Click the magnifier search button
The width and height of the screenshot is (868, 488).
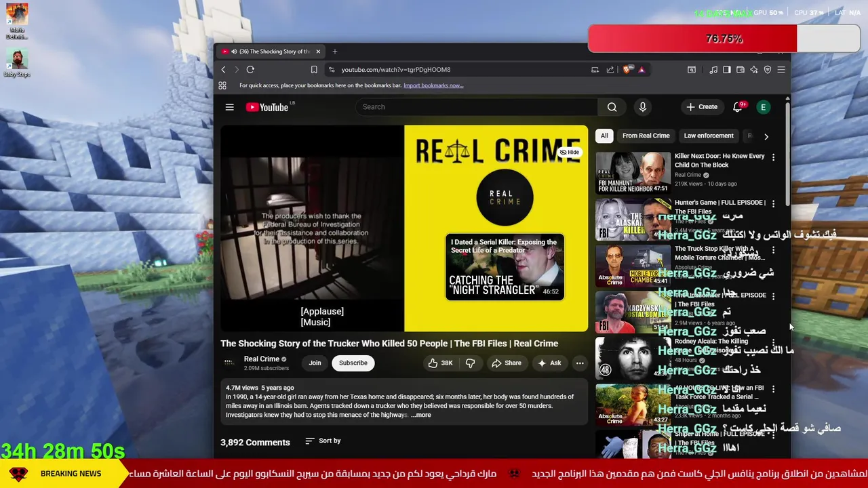coord(612,107)
